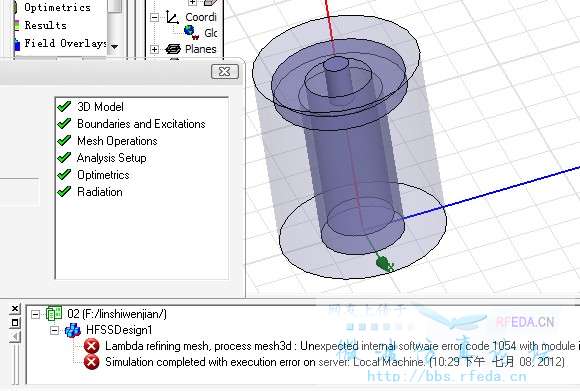
Task: Click project tree scroll down arrow
Action: [114, 47]
